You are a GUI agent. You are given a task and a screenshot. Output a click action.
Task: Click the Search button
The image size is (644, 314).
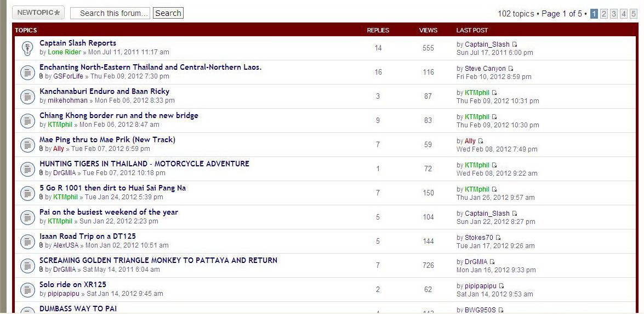click(168, 13)
